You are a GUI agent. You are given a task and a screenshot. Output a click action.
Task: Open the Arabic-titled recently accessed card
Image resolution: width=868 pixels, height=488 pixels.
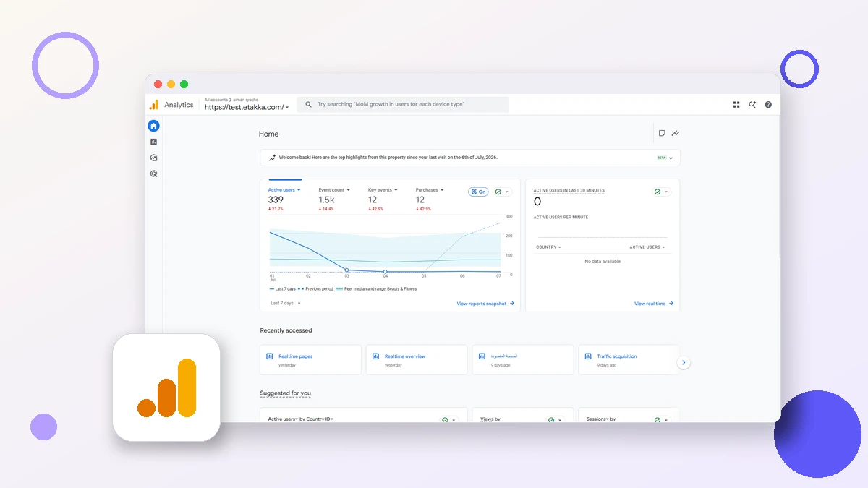point(523,359)
